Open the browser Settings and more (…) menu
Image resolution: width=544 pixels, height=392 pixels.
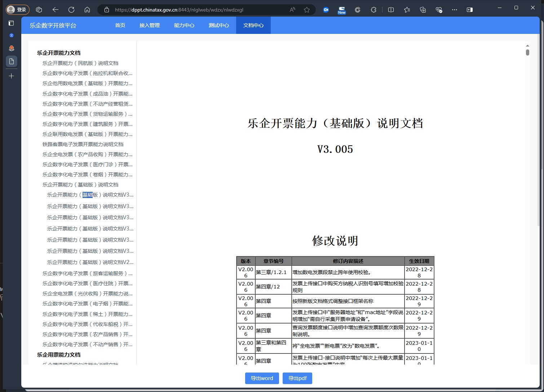454,10
